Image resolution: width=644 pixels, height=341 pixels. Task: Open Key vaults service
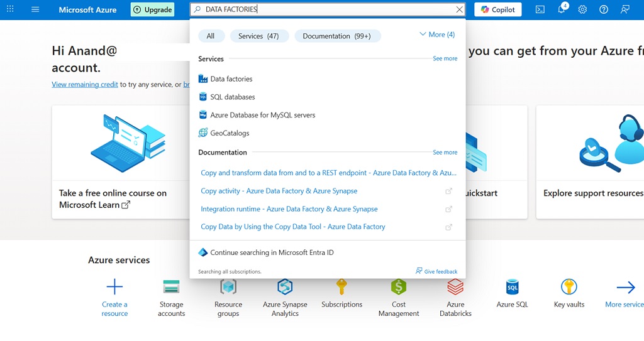[x=569, y=293]
